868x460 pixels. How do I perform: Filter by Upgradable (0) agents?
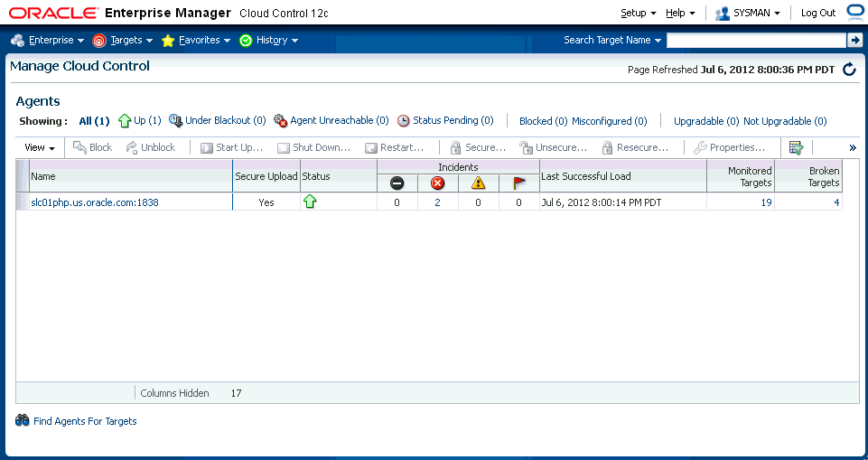coord(706,121)
